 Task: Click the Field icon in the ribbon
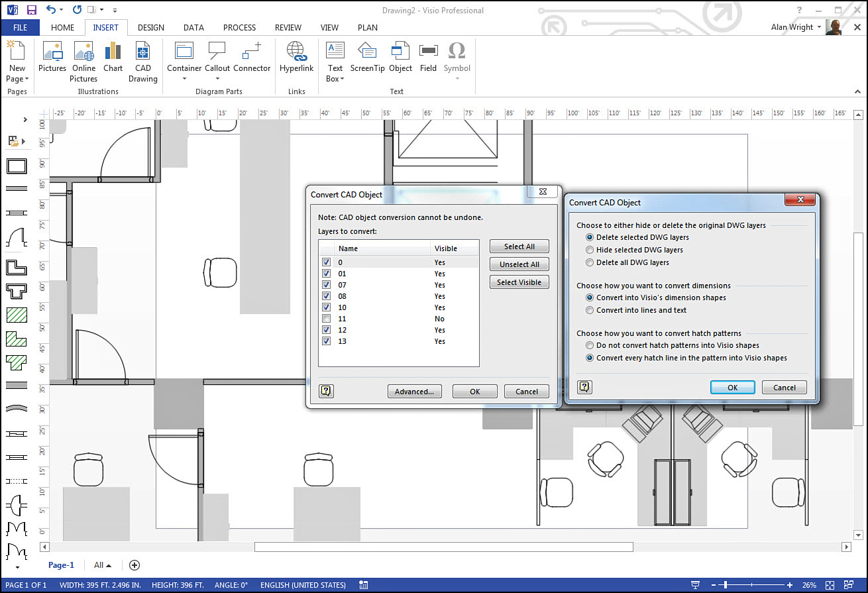(428, 52)
